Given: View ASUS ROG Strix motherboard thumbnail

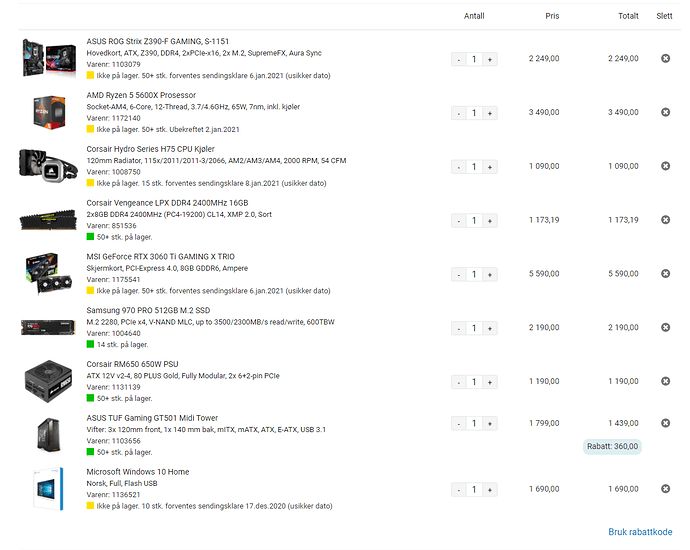Looking at the screenshot, I should 49,58.
